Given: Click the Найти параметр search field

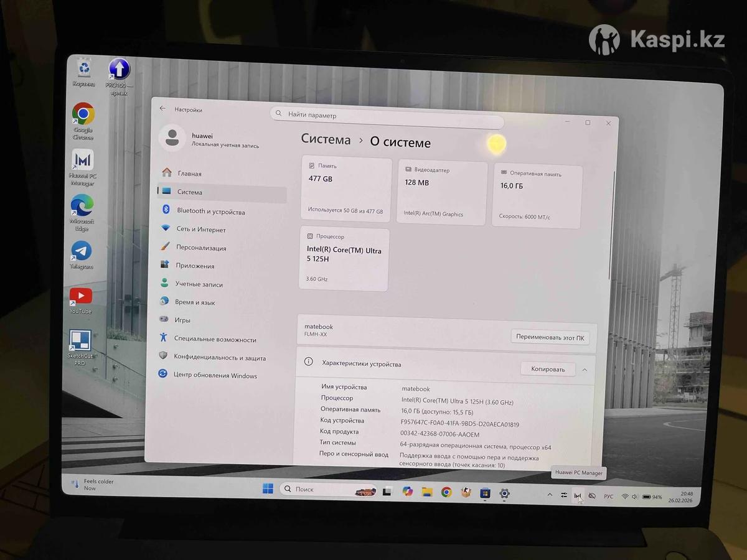Looking at the screenshot, I should point(387,115).
